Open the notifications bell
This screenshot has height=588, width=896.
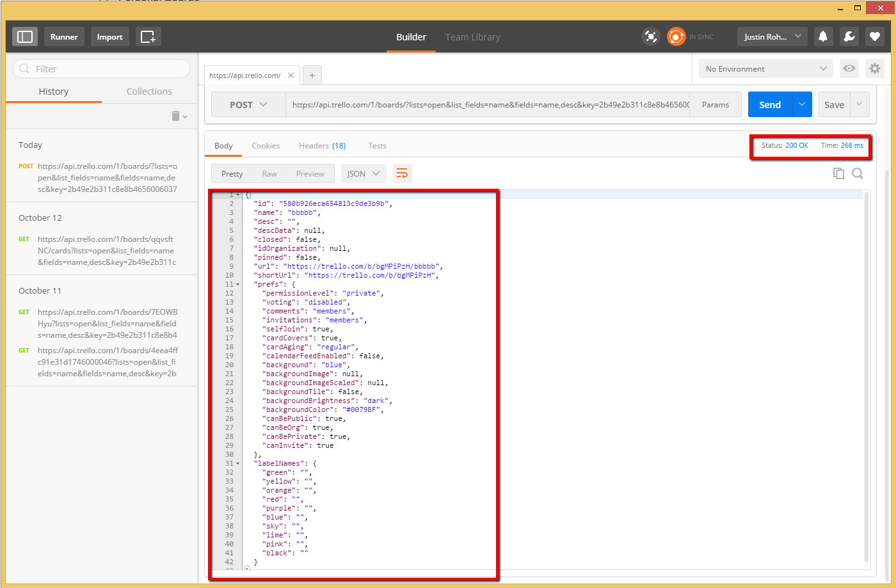(x=823, y=36)
